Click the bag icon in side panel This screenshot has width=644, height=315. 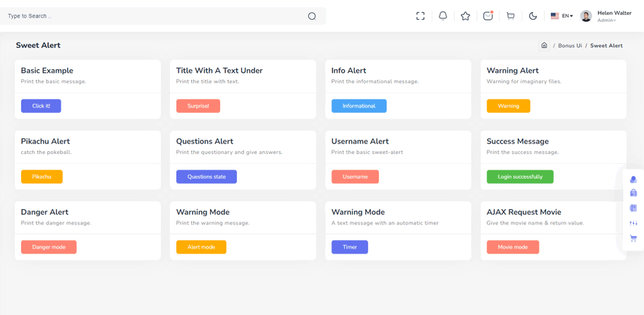(x=633, y=192)
